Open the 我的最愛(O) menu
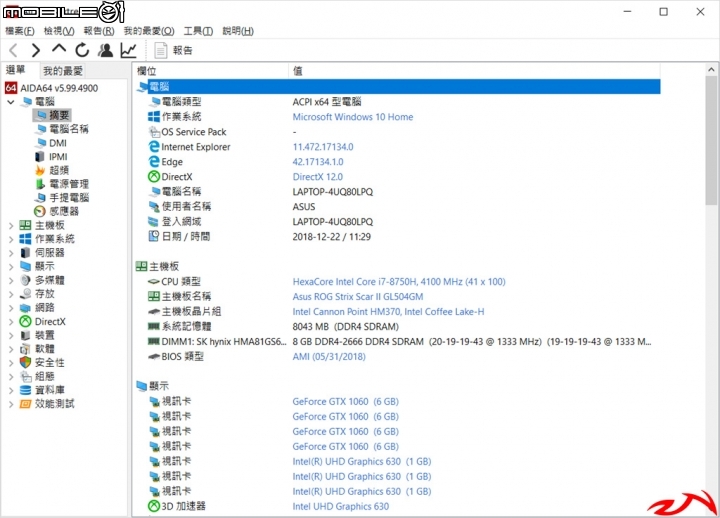 (x=149, y=31)
